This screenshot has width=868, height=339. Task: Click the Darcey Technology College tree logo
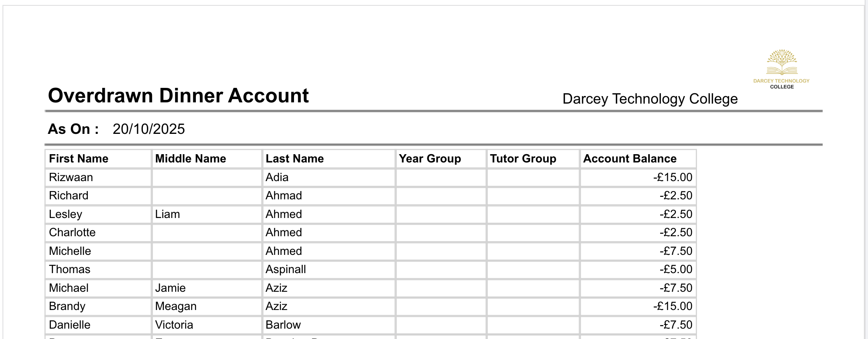[x=781, y=63]
